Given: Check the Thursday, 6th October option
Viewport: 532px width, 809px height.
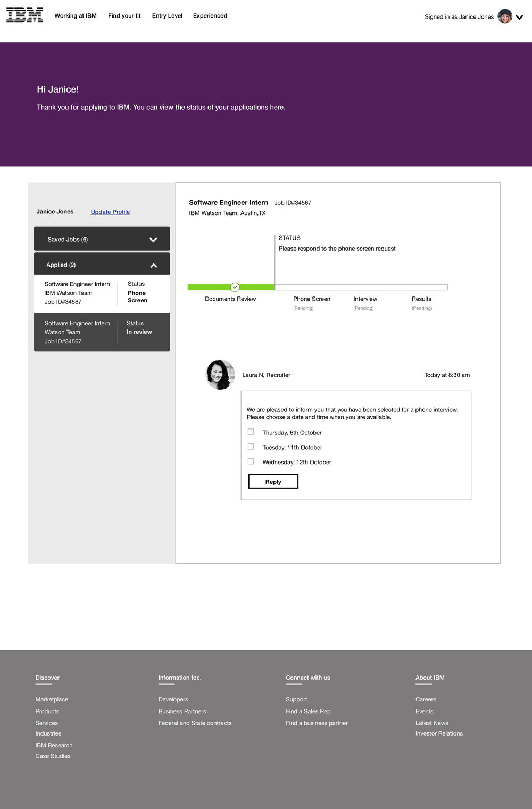Looking at the screenshot, I should point(251,432).
